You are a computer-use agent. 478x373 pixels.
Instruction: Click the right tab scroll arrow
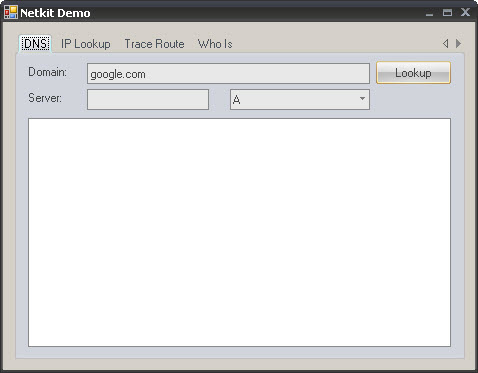(x=458, y=43)
